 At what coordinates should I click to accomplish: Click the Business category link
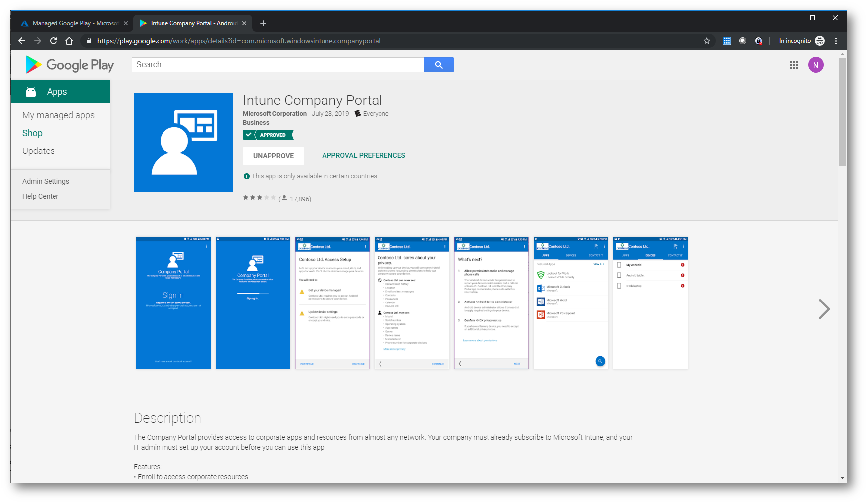(x=256, y=123)
